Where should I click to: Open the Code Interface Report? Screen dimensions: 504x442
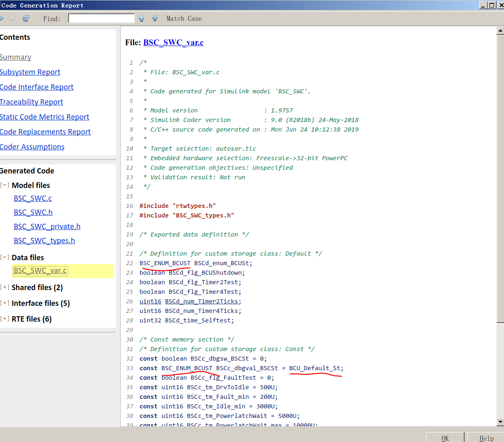[x=37, y=87]
